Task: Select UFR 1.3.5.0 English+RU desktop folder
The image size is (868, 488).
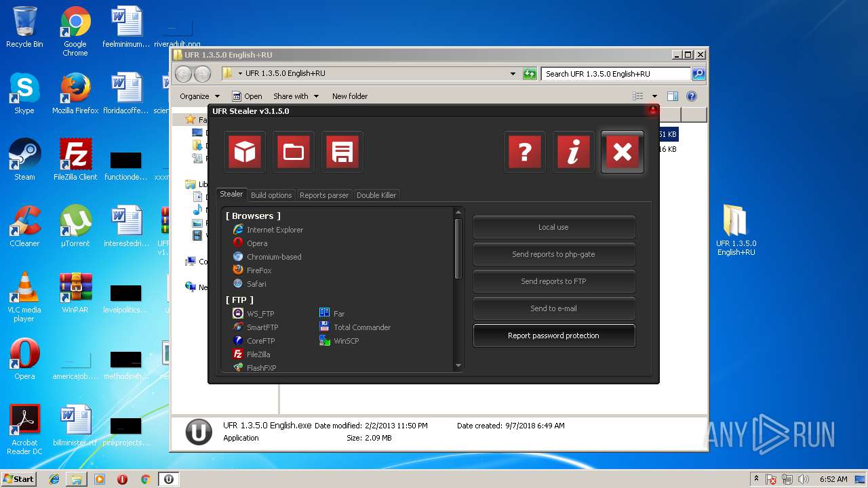Action: [x=736, y=231]
